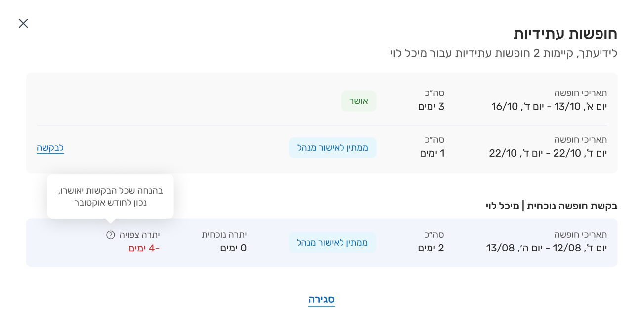Click the 0 ימים current balance value
This screenshot has height=333, width=644.
click(x=233, y=248)
